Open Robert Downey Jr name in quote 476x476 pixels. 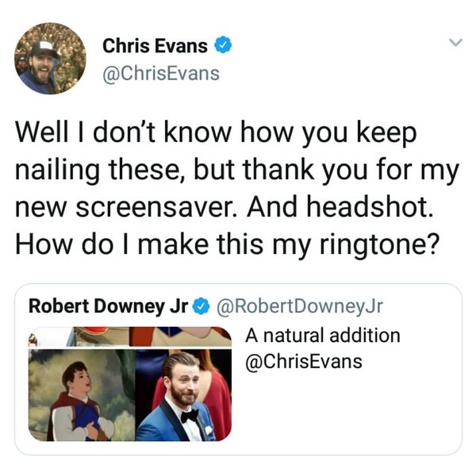tap(109, 305)
